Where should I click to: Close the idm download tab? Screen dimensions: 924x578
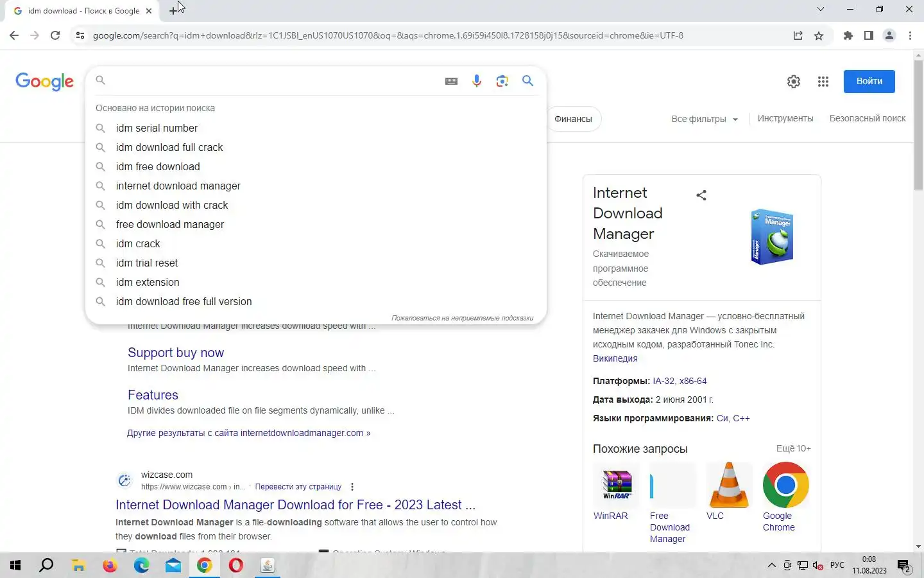[149, 10]
